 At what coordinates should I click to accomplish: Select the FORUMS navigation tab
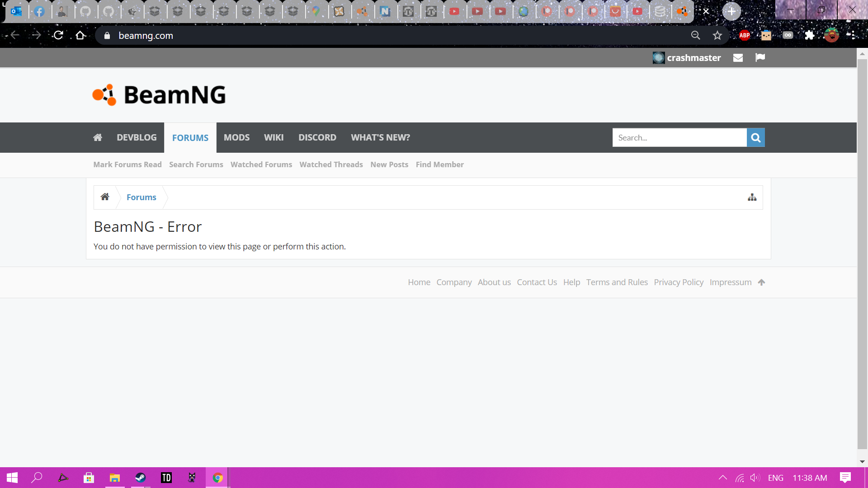click(190, 138)
